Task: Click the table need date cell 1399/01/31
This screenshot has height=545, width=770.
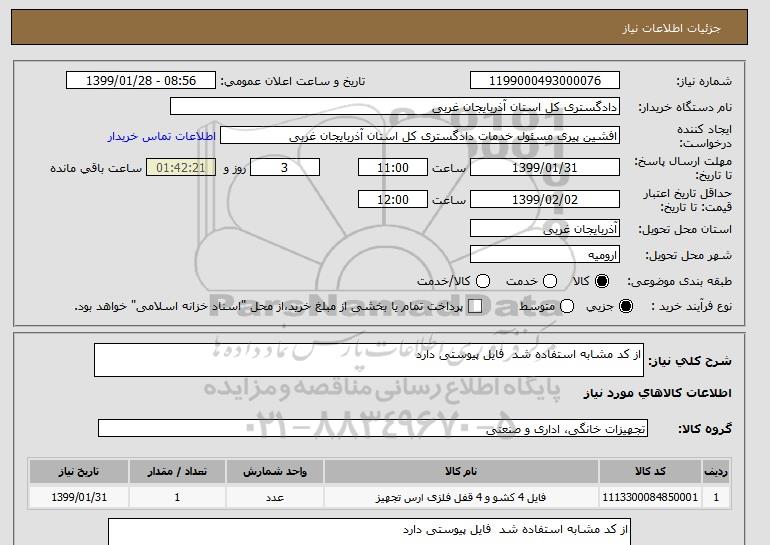Action: coord(79,497)
